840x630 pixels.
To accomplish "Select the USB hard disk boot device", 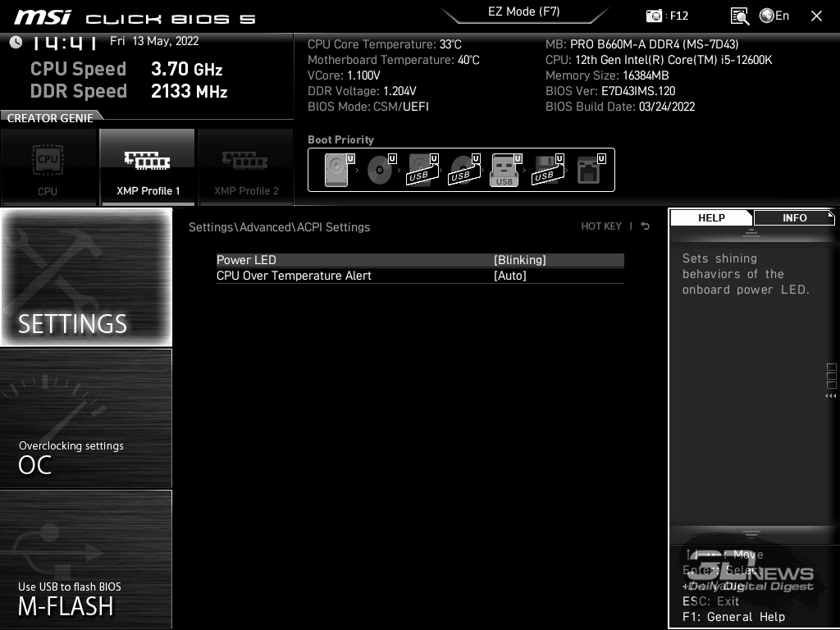I will coord(422,170).
